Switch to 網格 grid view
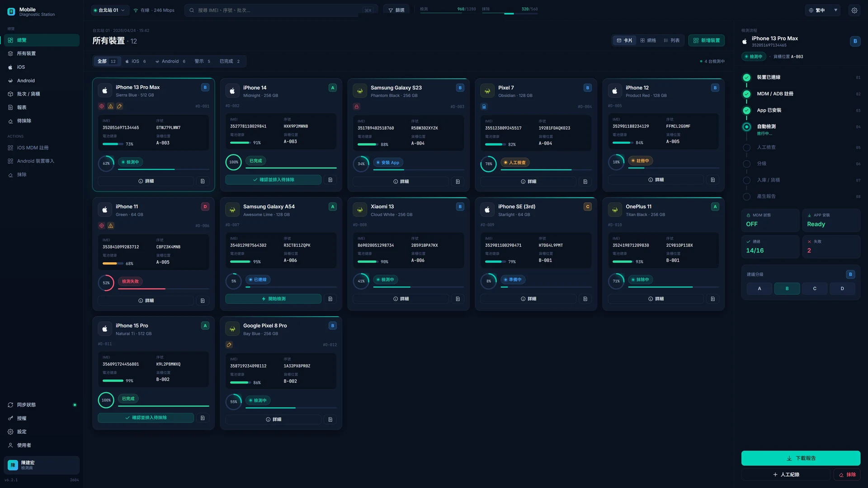The image size is (868, 488). click(648, 41)
